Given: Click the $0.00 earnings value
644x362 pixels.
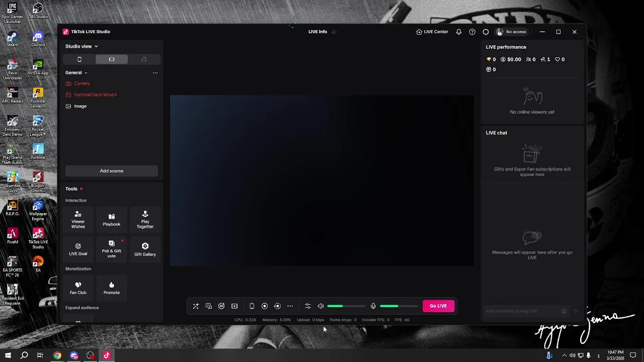Looking at the screenshot, I should (x=514, y=59).
